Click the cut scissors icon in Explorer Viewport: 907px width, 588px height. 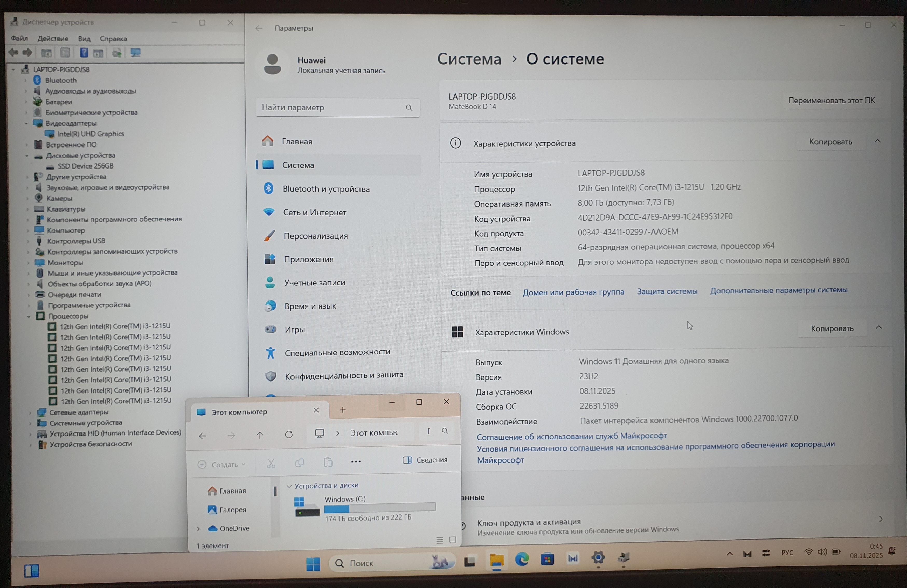271,463
